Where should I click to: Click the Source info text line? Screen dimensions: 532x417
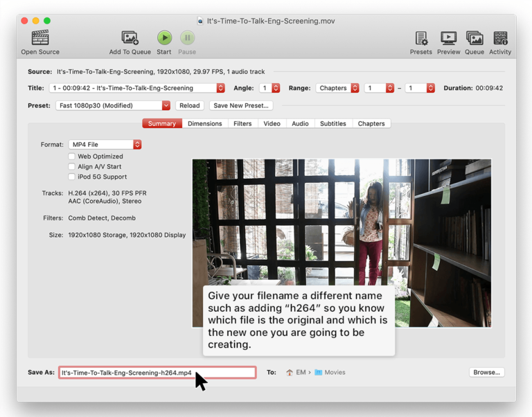(161, 71)
